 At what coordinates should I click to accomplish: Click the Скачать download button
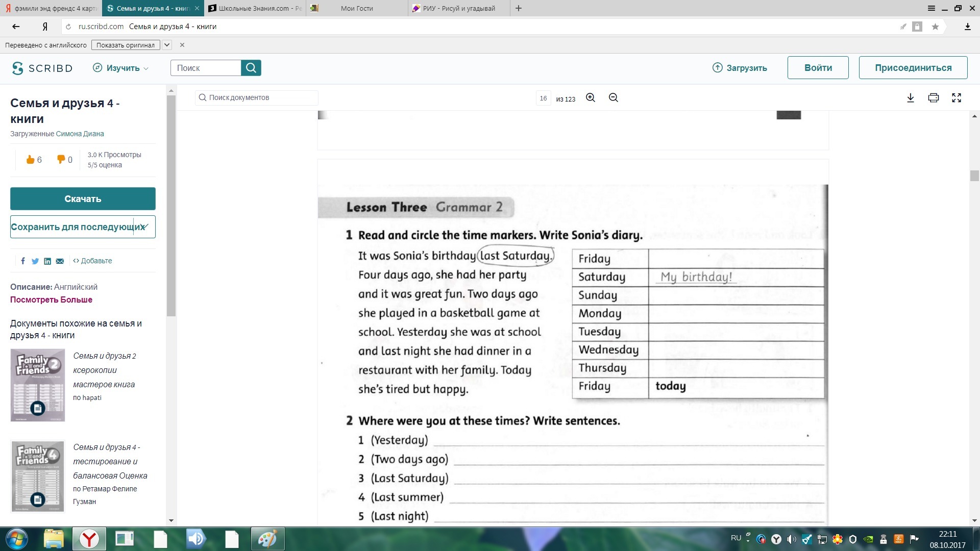point(83,199)
